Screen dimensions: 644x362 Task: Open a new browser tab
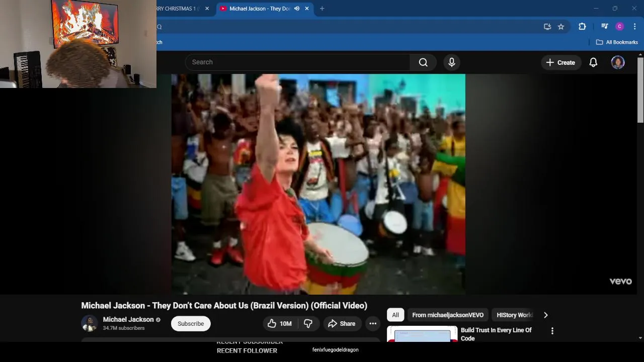(x=322, y=9)
